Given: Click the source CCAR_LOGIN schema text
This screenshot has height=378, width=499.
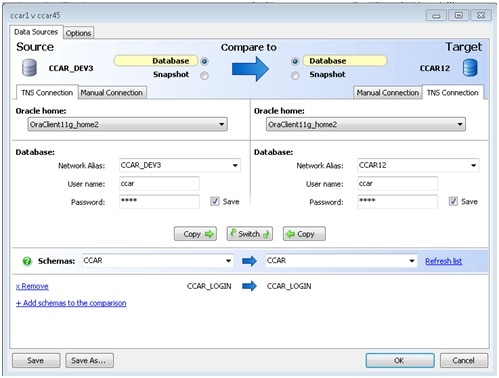Looking at the screenshot, I should 209,286.
